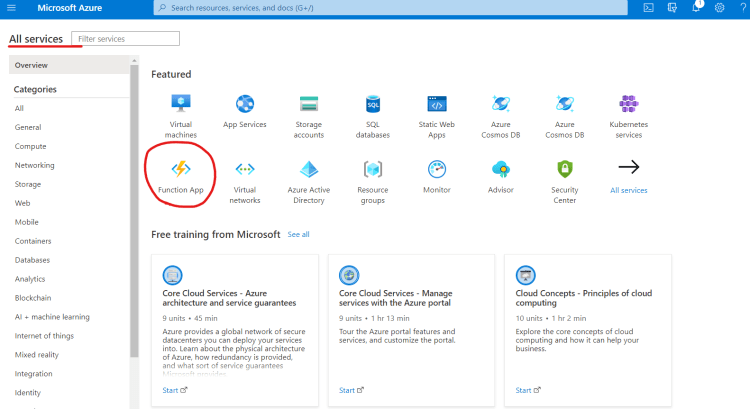Open Virtual networks
This screenshot has width=750, height=409.
(x=244, y=182)
